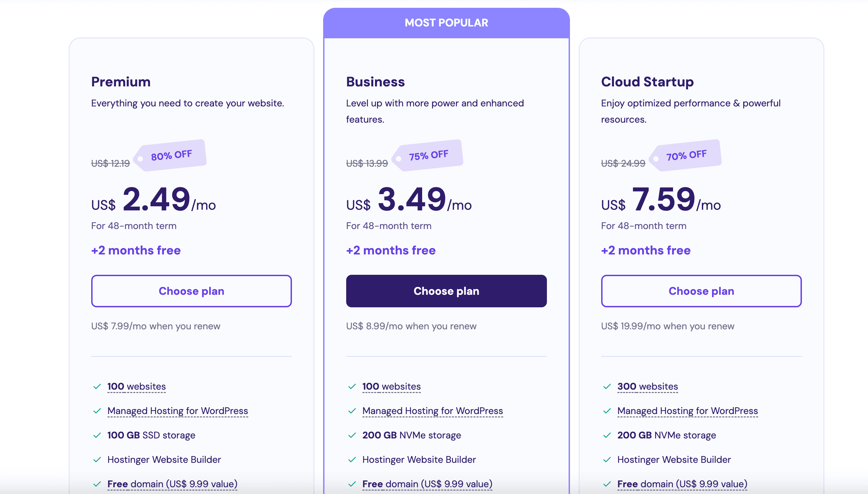Click the checkmark beside Premium's Free domain
The width and height of the screenshot is (868, 494).
[97, 484]
